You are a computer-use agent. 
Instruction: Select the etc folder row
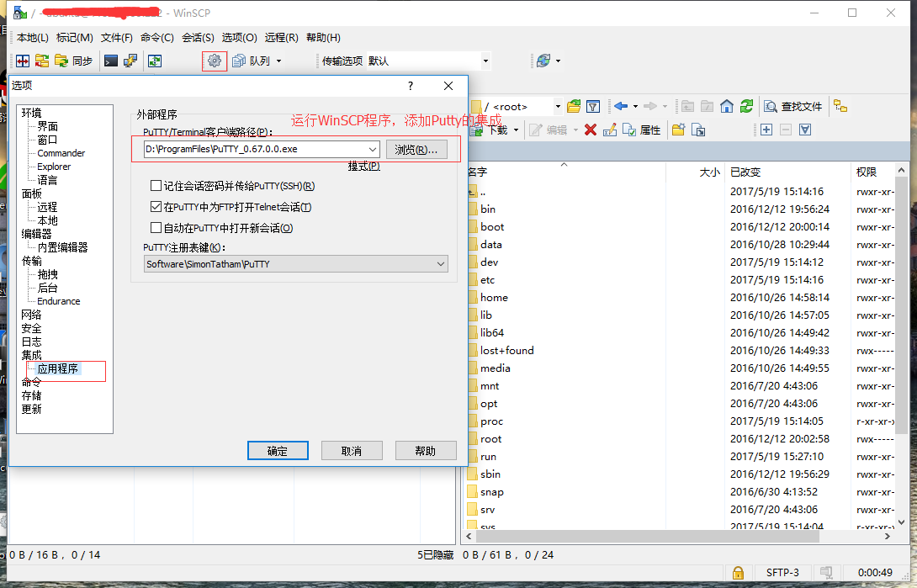[681, 280]
